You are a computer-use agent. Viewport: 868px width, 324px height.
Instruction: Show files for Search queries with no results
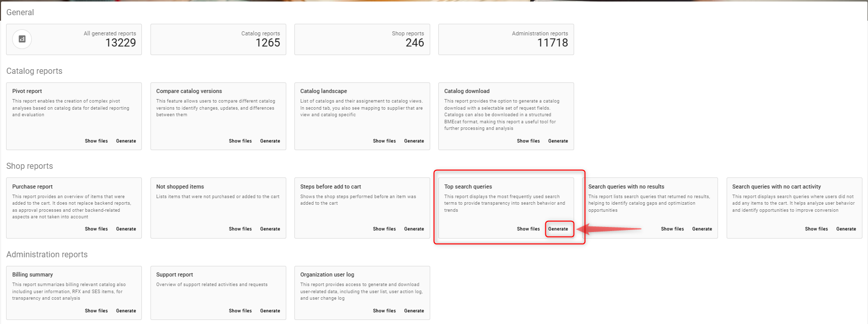[x=672, y=229]
